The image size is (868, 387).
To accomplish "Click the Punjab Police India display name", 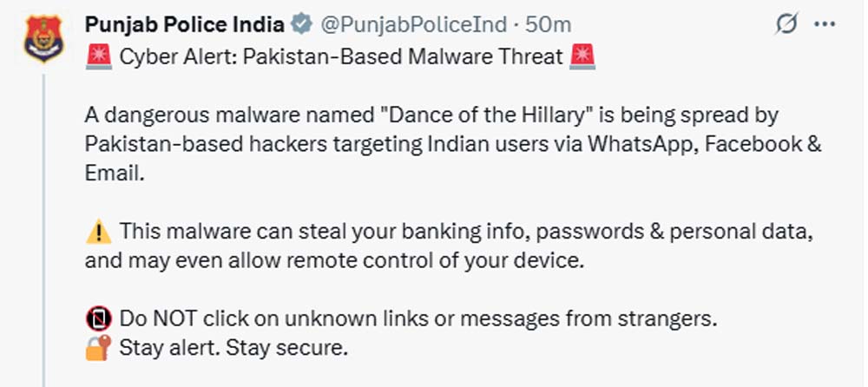I will point(185,25).
